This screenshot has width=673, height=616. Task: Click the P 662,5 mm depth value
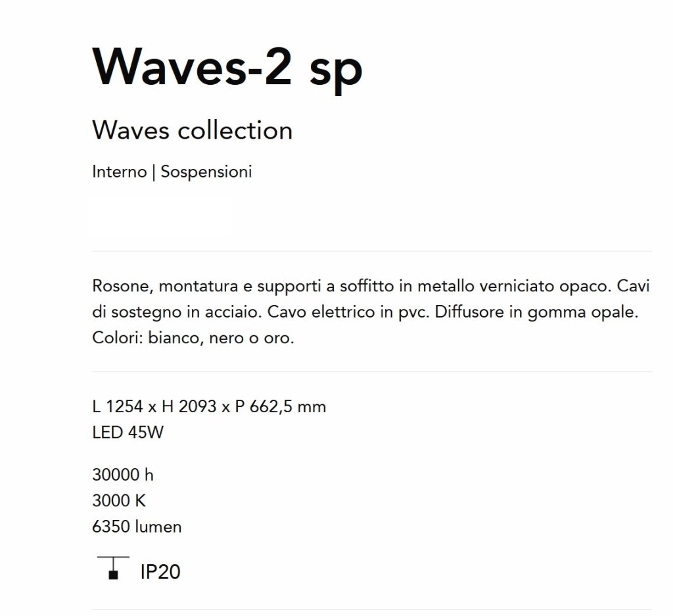coord(281,406)
